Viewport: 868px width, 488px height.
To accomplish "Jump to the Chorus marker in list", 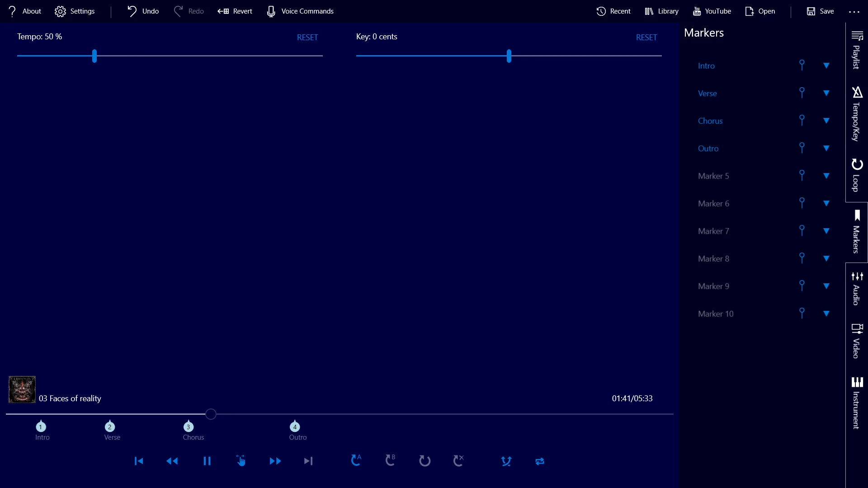I will (x=710, y=121).
